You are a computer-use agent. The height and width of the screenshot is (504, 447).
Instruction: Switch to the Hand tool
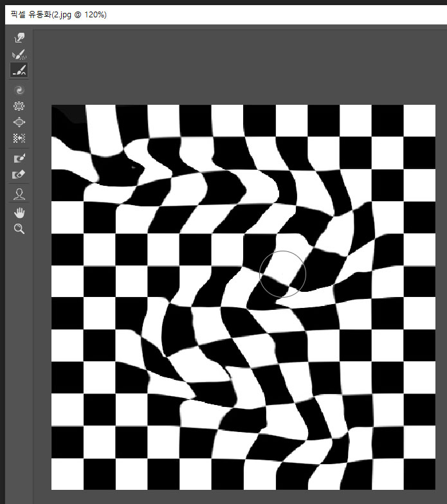(19, 213)
